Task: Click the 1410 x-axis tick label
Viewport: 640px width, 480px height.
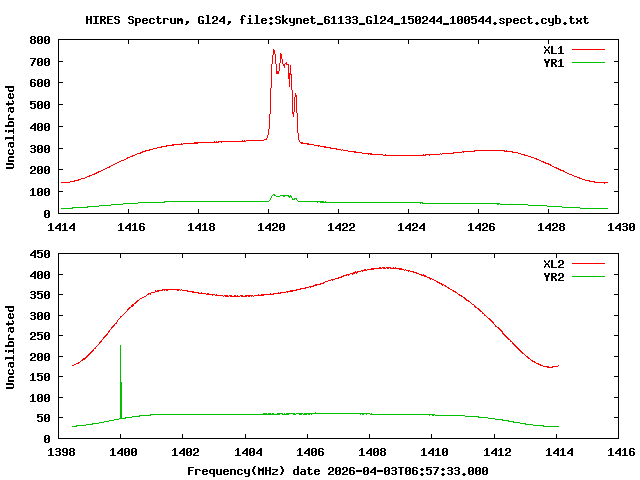Action: tap(434, 452)
